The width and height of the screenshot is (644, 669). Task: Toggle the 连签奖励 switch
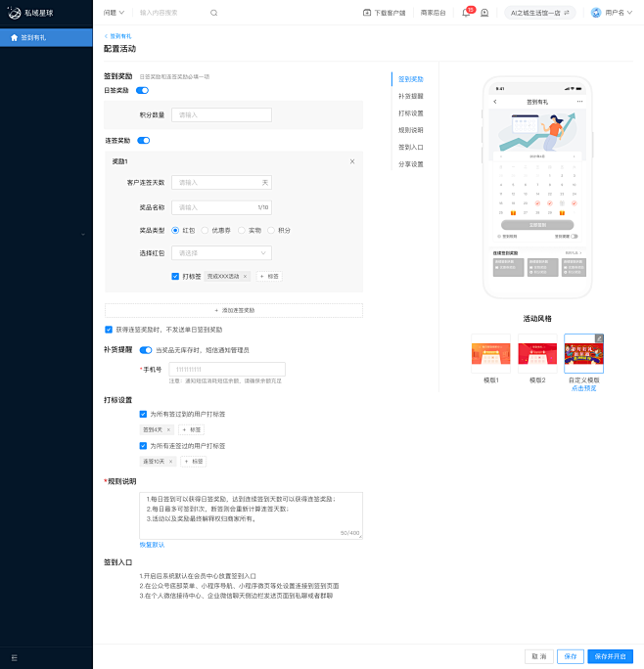pos(144,141)
